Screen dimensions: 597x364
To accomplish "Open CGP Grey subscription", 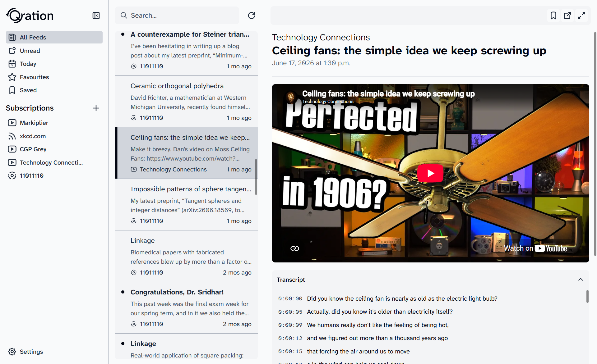I will pyautogui.click(x=54, y=149).
